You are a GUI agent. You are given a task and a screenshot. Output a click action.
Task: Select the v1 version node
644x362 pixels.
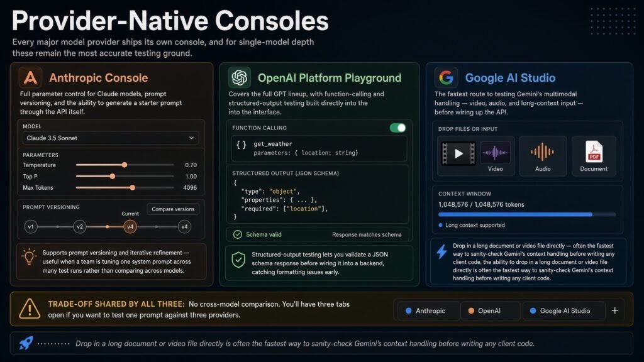click(x=31, y=226)
